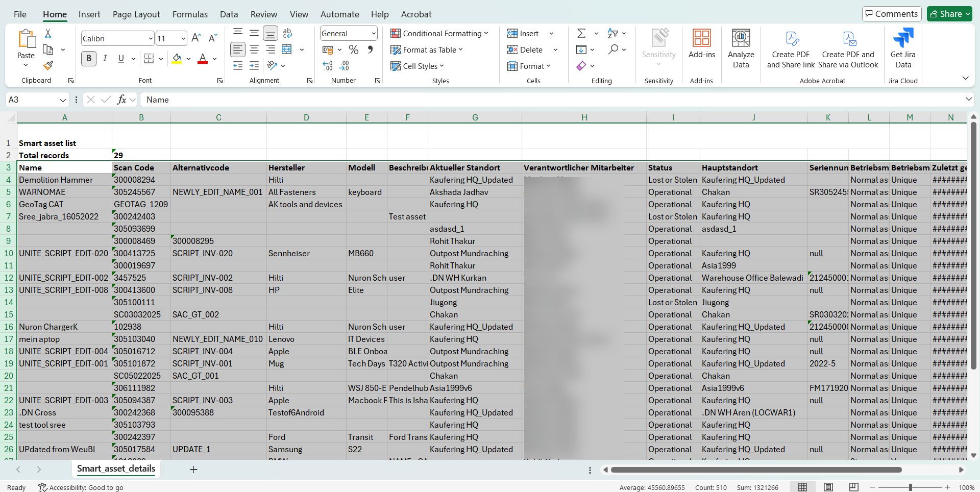Open Sort & Filter tool
980x492 pixels.
613,33
